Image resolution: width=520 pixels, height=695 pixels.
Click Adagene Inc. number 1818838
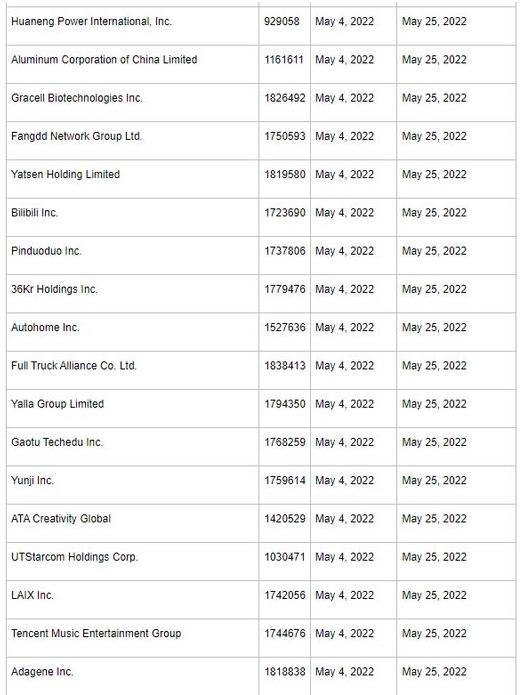[285, 672]
